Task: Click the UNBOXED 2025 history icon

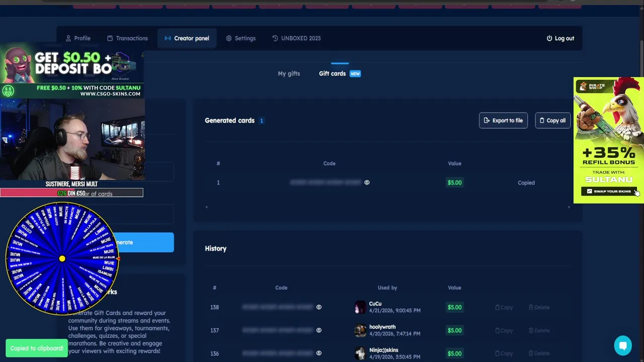Action: [275, 38]
